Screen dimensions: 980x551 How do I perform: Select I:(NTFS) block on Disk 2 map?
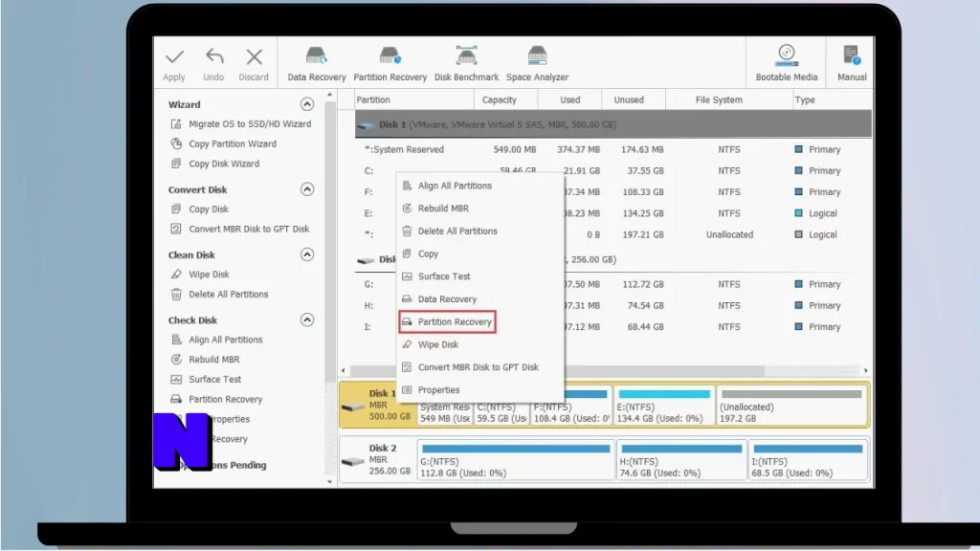pyautogui.click(x=808, y=460)
